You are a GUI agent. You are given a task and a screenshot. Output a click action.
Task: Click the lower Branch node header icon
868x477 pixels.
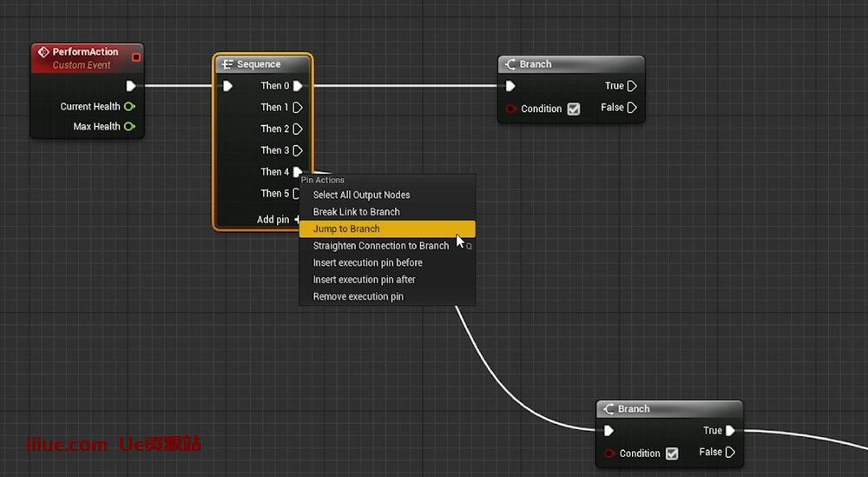click(x=609, y=409)
